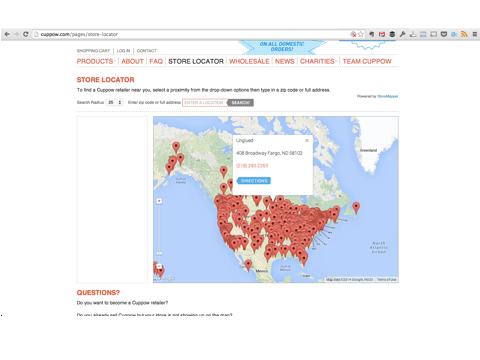Open the Evernote elephant extension
The width and height of the screenshot is (480, 360).
pyautogui.click(x=372, y=34)
